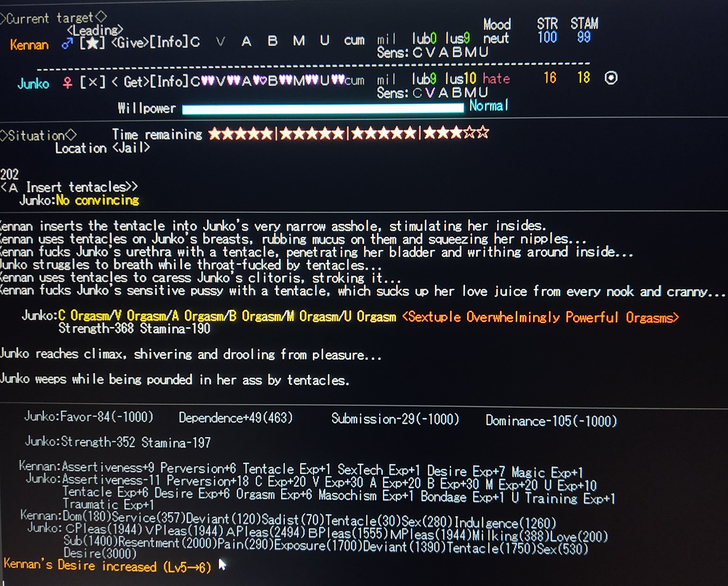Toggle the <Leading> status above Kennan's row
The width and height of the screenshot is (728, 586).
click(95, 30)
